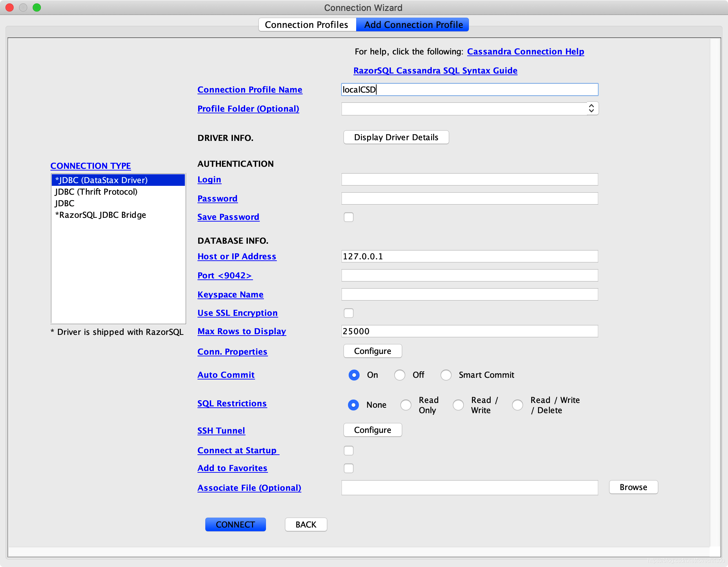The image size is (728, 567).
Task: Choose Smart Commit radio option
Action: pyautogui.click(x=446, y=375)
